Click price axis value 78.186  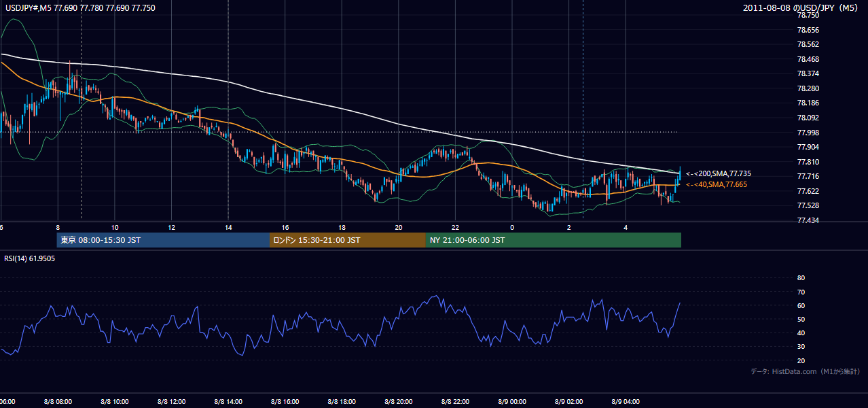(x=808, y=103)
